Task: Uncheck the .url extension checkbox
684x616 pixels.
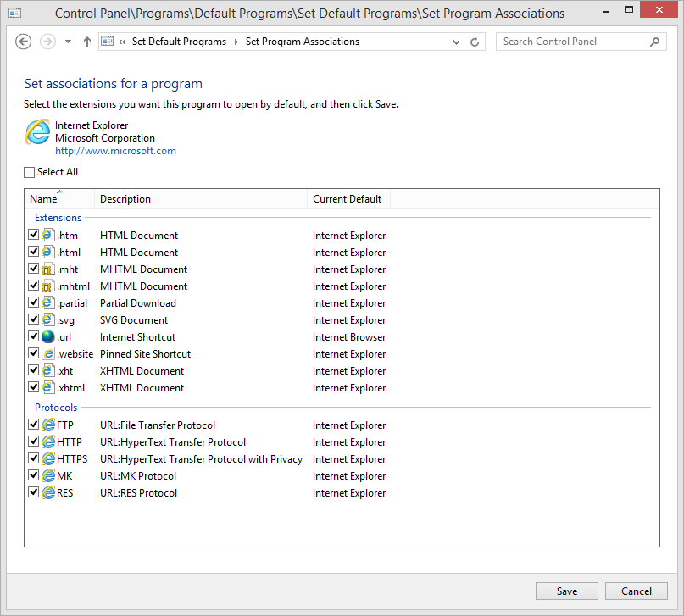Action: coord(34,336)
